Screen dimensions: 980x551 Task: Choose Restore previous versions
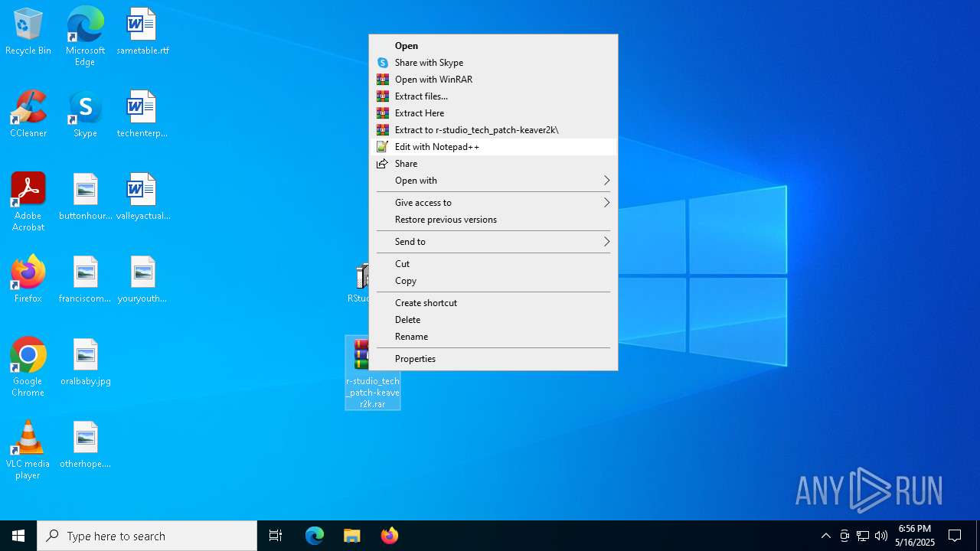pyautogui.click(x=493, y=220)
